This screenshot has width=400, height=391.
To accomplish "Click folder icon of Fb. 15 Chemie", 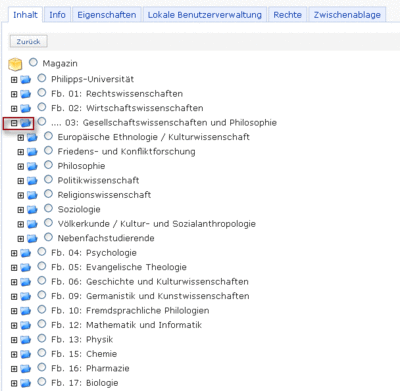I will 25,354.
